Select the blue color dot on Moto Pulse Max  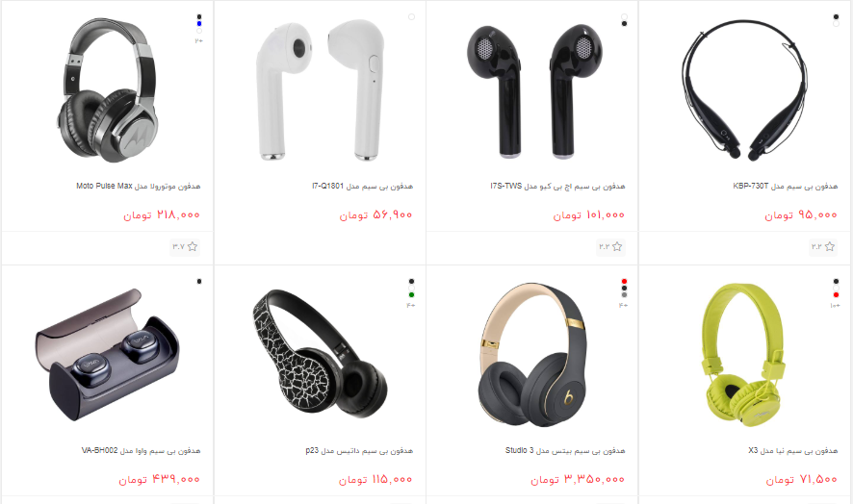pos(199,23)
